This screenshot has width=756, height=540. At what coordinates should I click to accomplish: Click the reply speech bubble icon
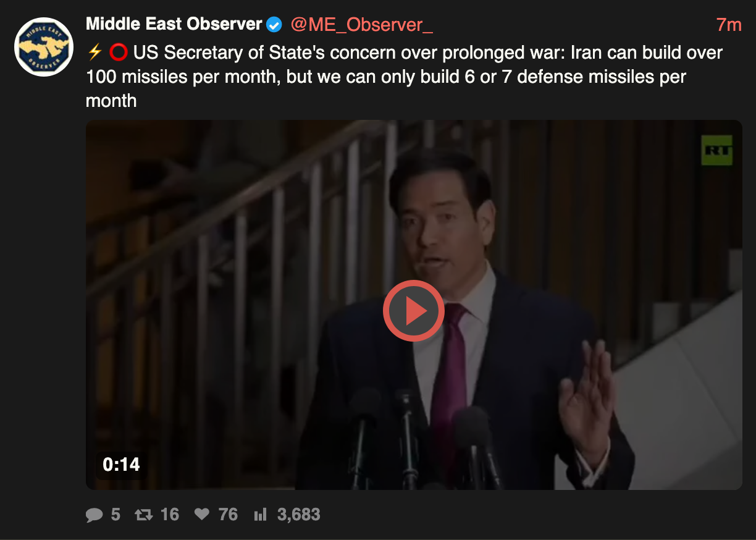94,515
